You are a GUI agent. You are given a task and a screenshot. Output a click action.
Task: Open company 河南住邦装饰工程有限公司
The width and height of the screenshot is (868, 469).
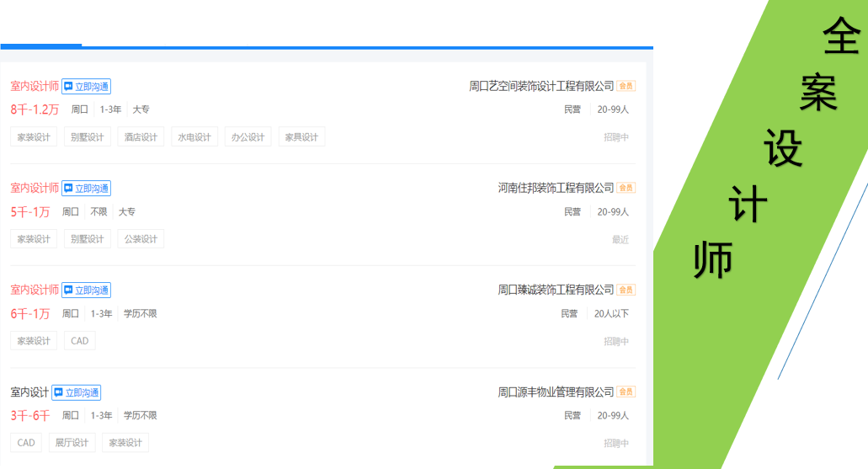pos(556,188)
